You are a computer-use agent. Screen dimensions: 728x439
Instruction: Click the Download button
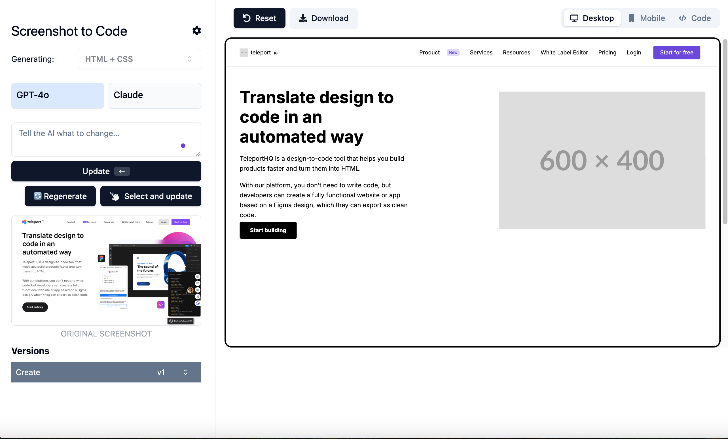324,18
